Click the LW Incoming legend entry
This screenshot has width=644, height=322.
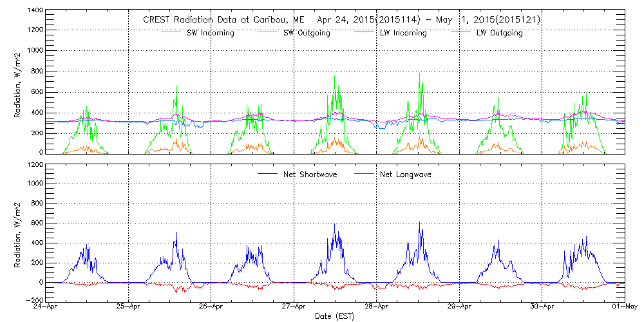click(x=403, y=33)
